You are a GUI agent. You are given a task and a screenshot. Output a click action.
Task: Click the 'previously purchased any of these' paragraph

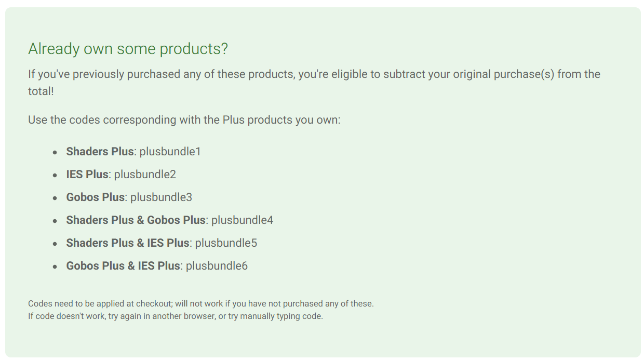coord(314,83)
